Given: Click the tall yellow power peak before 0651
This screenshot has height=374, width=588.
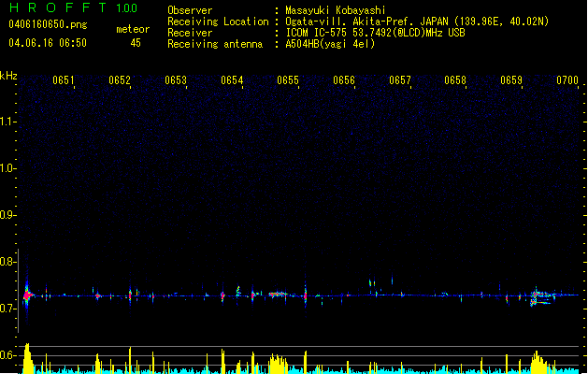Looking at the screenshot, I should point(28,358).
